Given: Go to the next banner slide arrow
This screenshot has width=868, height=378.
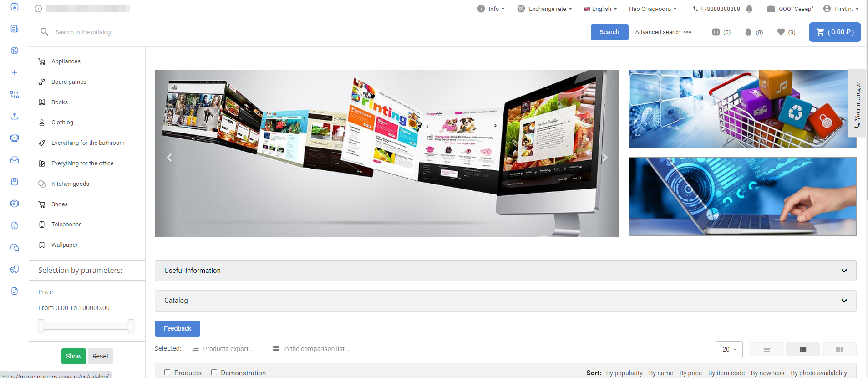Looking at the screenshot, I should point(605,158).
